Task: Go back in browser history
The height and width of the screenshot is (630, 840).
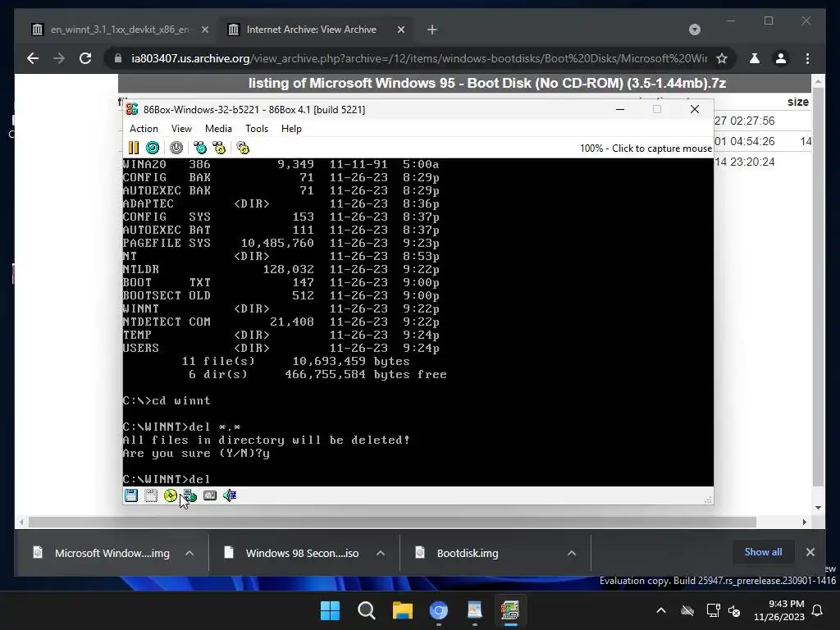Action: (33, 58)
